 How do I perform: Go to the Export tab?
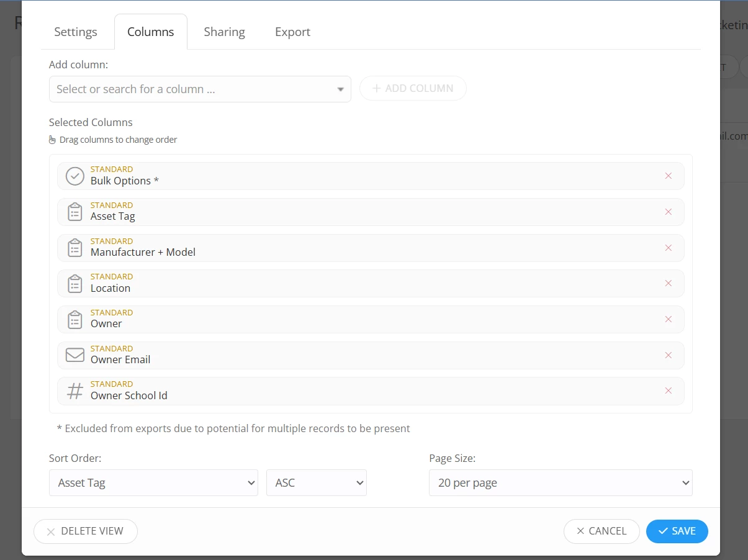292,32
